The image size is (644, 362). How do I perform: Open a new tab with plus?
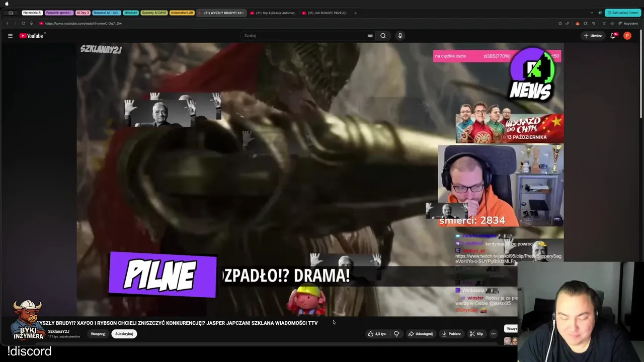click(355, 13)
